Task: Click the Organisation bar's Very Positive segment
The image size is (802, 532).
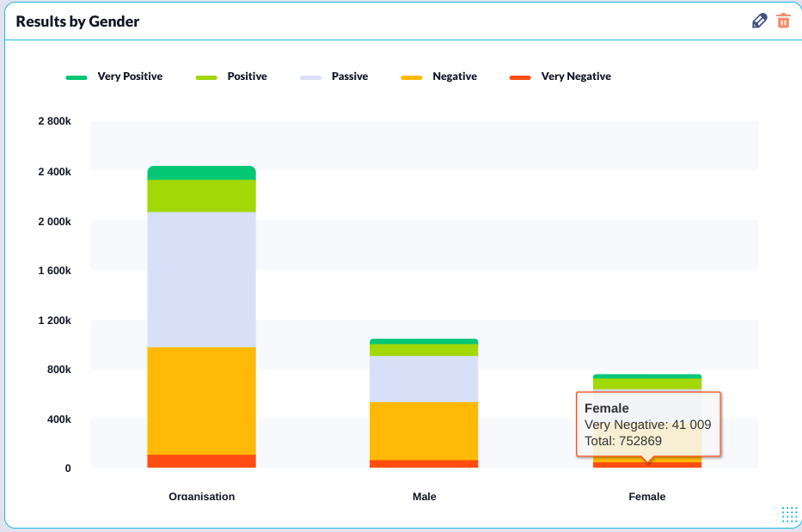Action: coord(201,173)
